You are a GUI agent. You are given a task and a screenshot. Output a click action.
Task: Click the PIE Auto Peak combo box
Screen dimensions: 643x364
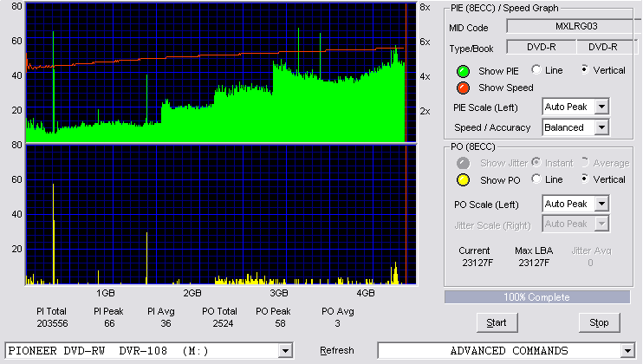[x=575, y=107]
